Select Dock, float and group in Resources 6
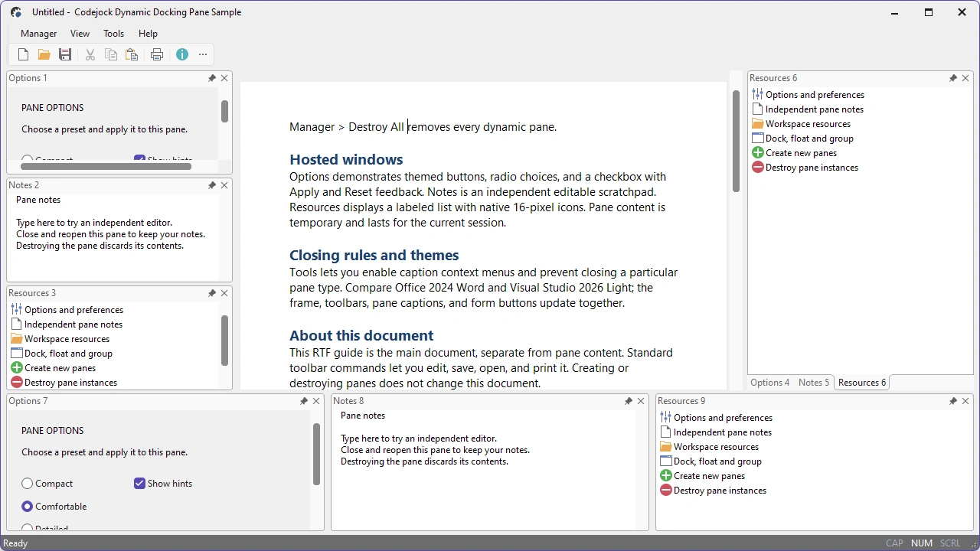 pyautogui.click(x=802, y=139)
